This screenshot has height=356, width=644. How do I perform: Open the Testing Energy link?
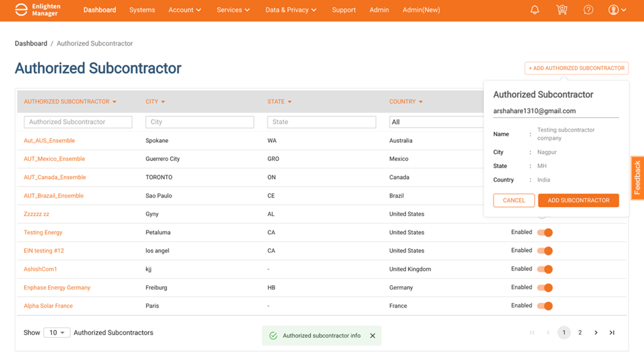(43, 233)
